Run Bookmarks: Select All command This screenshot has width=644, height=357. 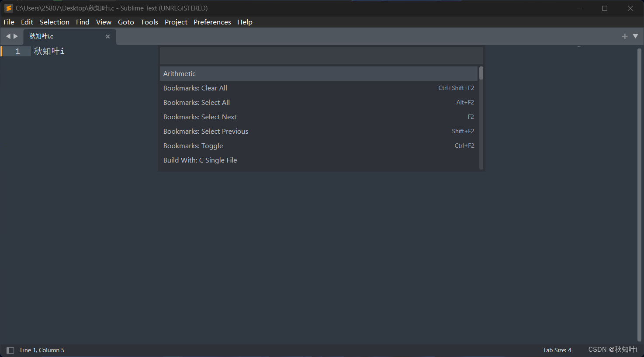(x=319, y=102)
